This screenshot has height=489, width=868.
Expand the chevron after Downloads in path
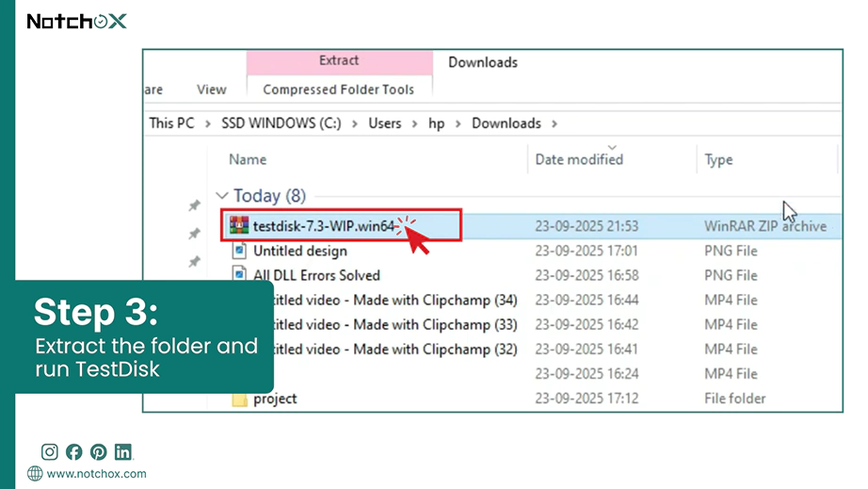pyautogui.click(x=555, y=123)
